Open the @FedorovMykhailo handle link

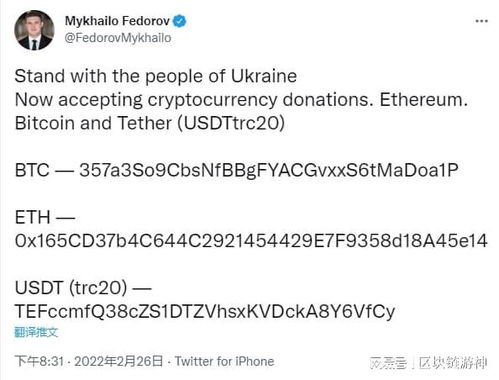click(x=118, y=38)
